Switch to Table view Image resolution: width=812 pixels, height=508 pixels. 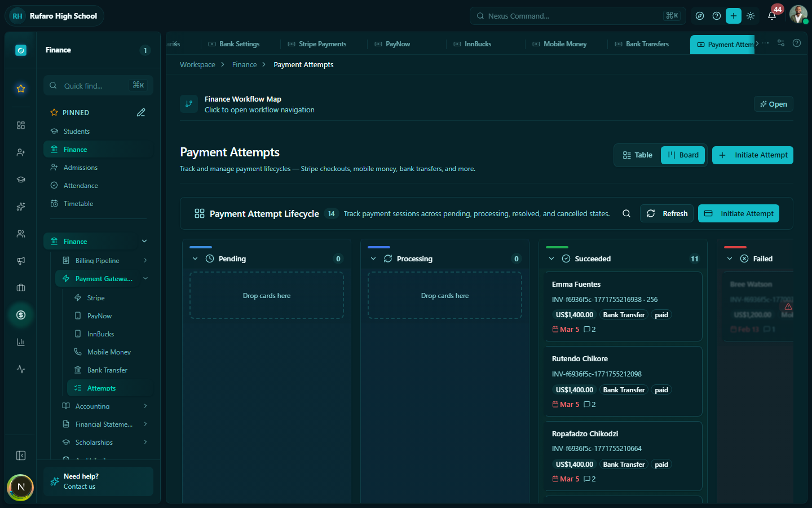[638, 155]
